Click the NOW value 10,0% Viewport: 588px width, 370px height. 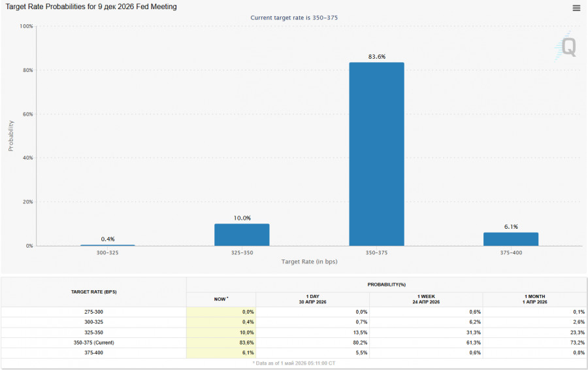click(x=247, y=333)
